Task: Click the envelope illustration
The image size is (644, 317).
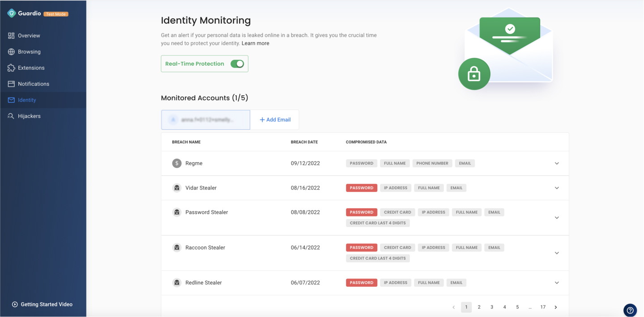Action: pyautogui.click(x=509, y=46)
